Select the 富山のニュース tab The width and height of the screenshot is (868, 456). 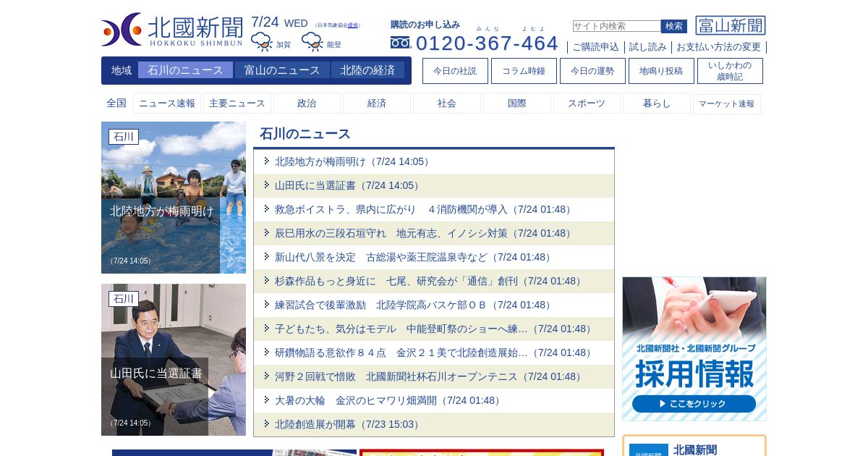tap(282, 70)
